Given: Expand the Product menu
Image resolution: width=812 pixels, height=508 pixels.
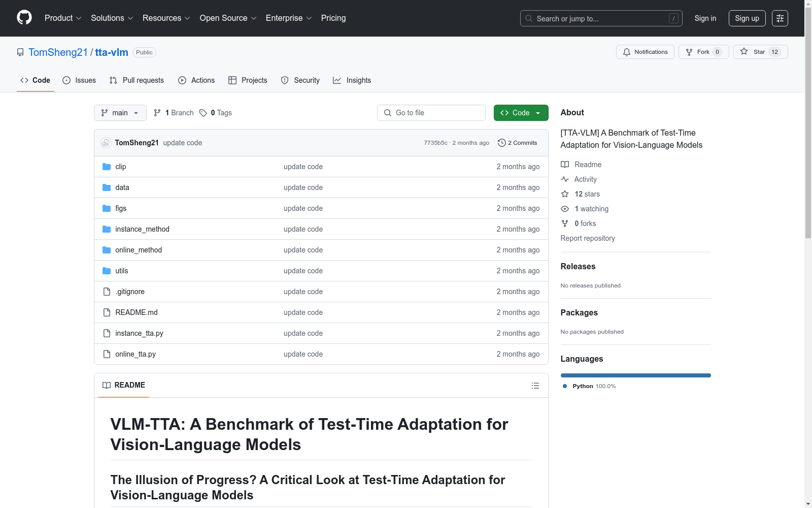Looking at the screenshot, I should pyautogui.click(x=63, y=18).
